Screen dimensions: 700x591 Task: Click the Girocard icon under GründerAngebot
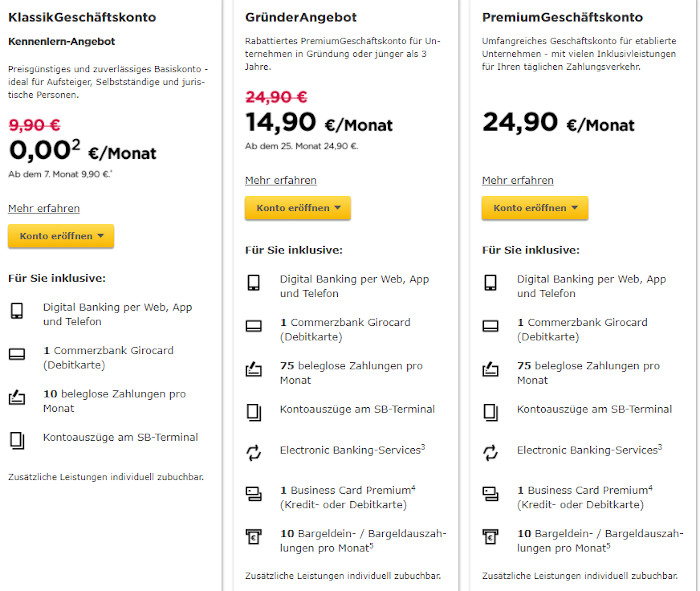[x=254, y=326]
